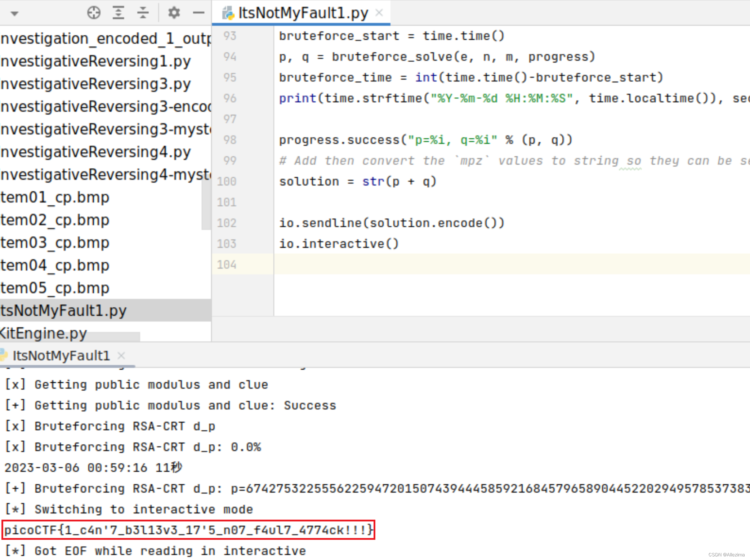Select tsNotMyFault1.py in the project tree
This screenshot has height=560, width=750.
click(63, 310)
